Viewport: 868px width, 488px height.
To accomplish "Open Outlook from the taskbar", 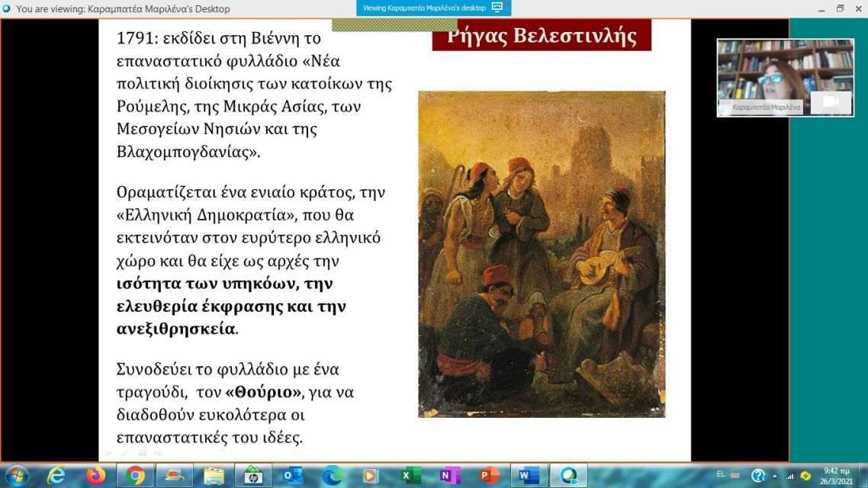I will pos(291,476).
